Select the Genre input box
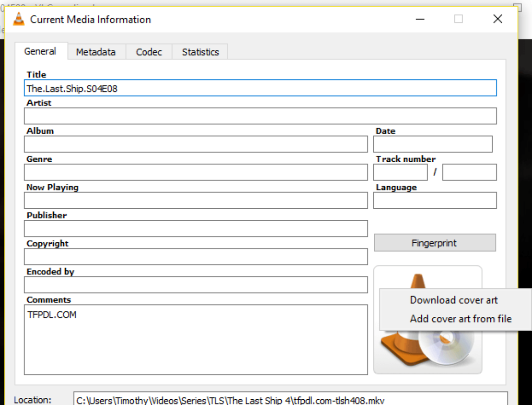 pyautogui.click(x=196, y=172)
